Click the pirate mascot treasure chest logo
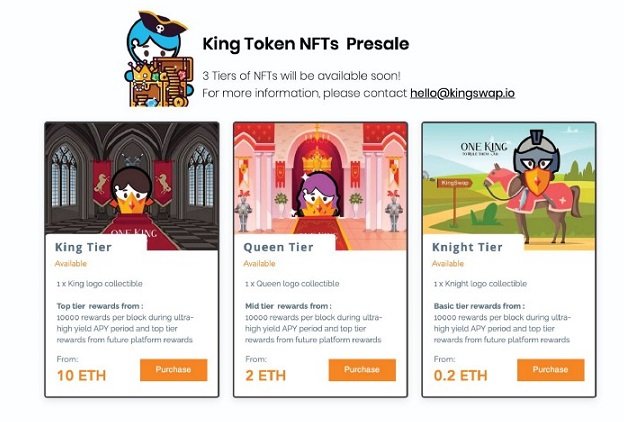The width and height of the screenshot is (624, 422). click(160, 60)
